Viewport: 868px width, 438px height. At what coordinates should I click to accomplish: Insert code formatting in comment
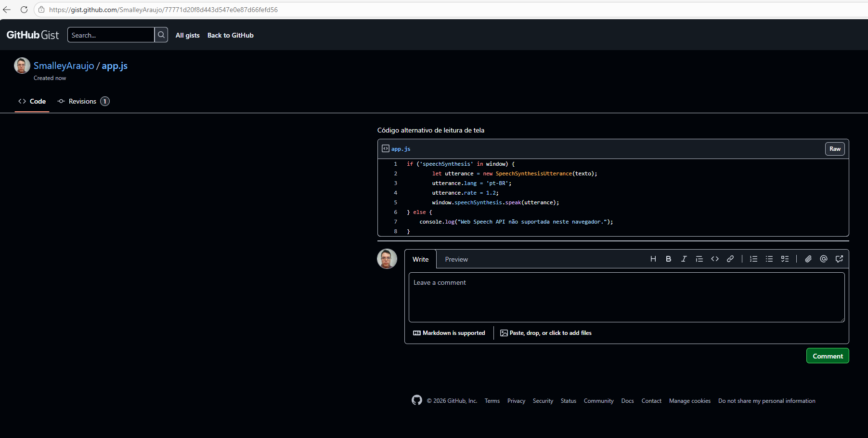pos(715,259)
